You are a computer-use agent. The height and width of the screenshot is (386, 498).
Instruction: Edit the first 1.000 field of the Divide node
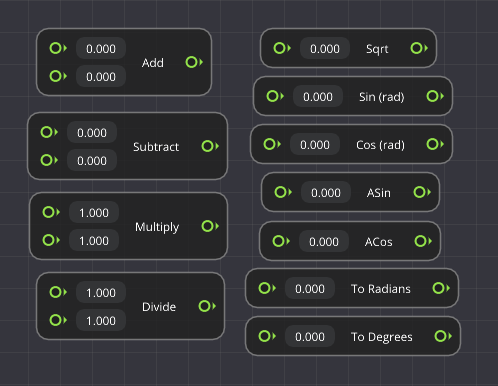(x=101, y=293)
